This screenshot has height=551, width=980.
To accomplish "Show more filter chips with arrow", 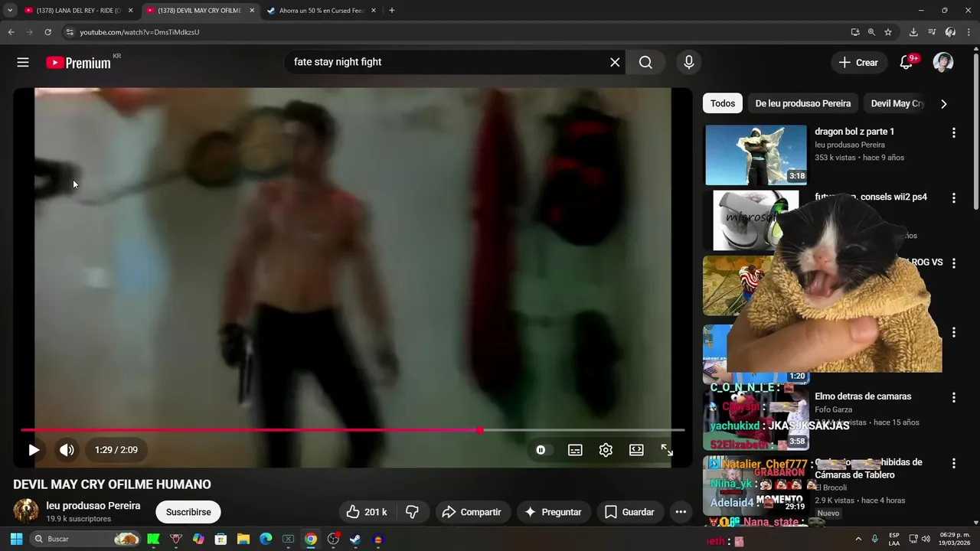I will point(943,103).
